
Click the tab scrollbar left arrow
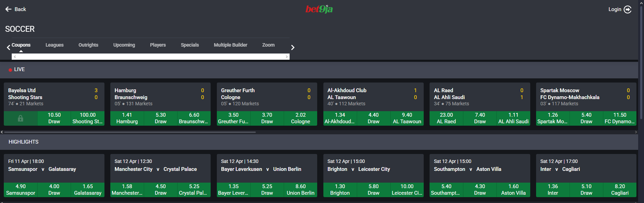(x=15, y=57)
